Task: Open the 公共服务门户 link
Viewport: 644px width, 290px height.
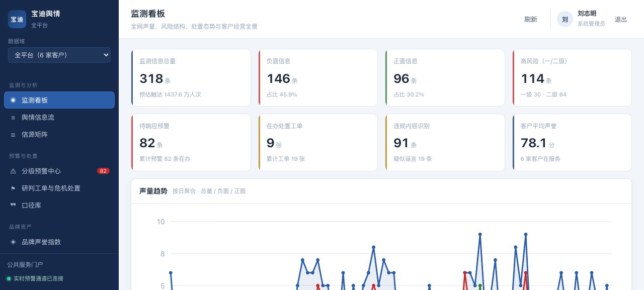Action: [x=25, y=265]
